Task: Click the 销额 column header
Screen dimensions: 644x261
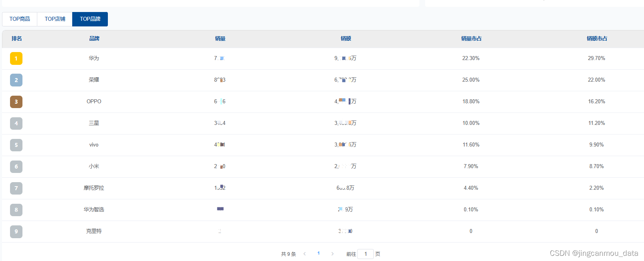Action: tap(346, 39)
